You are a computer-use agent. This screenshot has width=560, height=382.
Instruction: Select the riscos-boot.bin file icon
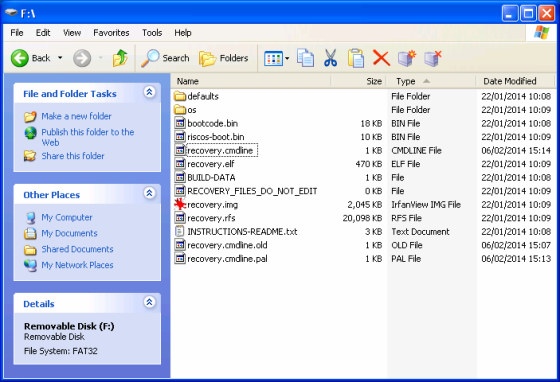click(x=180, y=137)
